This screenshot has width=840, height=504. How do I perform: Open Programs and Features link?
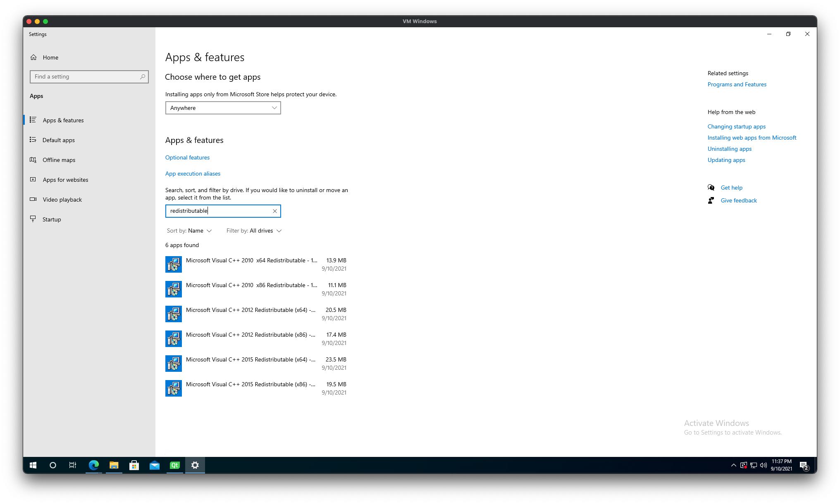(x=737, y=84)
